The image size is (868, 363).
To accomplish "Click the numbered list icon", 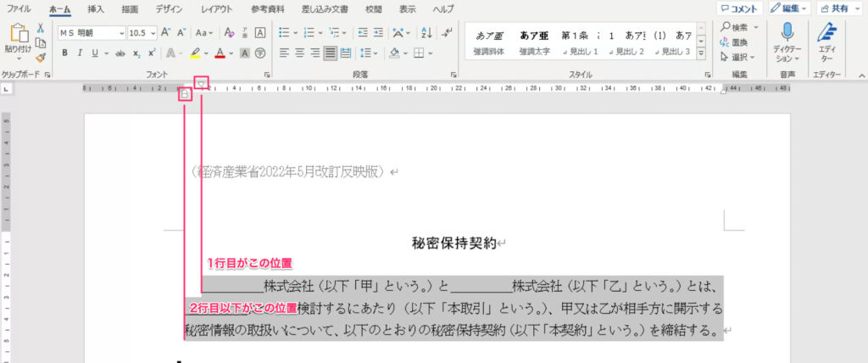I will point(309,33).
